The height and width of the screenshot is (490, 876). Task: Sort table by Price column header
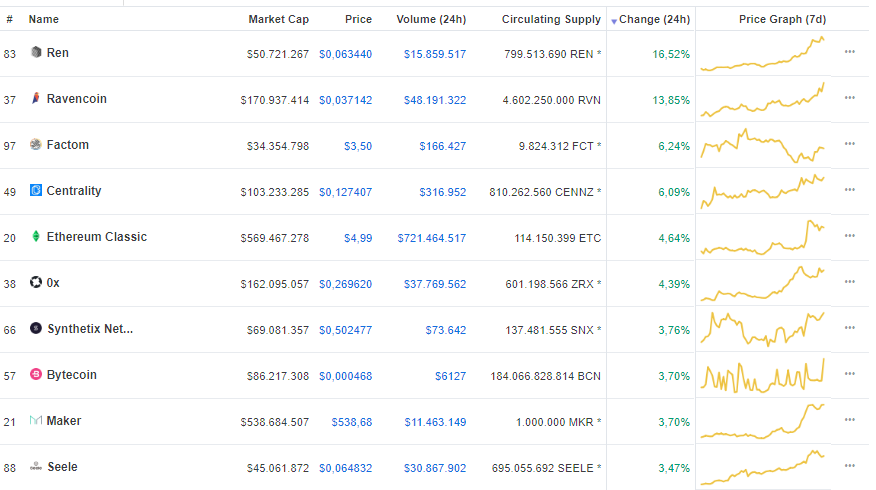(358, 19)
